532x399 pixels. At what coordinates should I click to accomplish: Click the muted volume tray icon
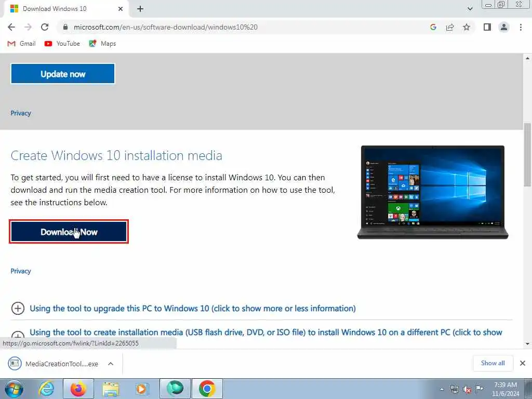[x=467, y=389]
